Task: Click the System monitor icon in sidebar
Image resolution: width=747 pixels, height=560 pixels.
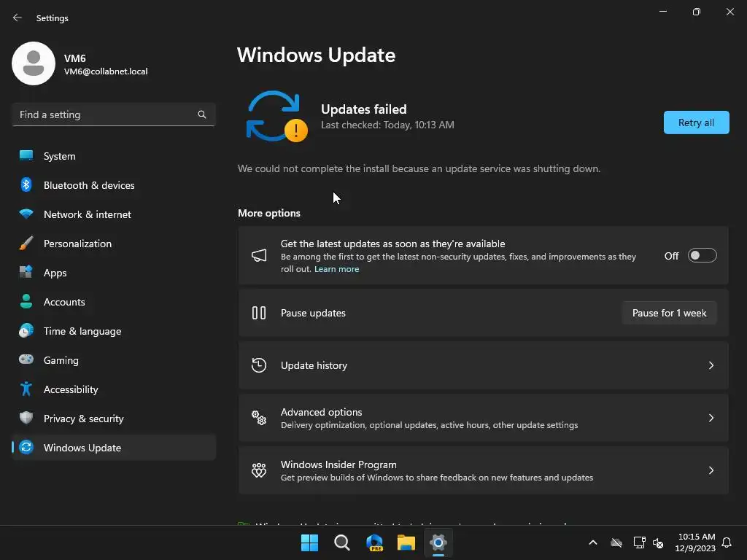Action: tap(26, 156)
